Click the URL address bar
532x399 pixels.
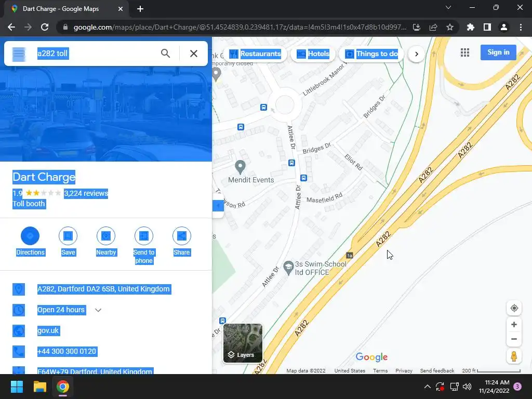pyautogui.click(x=240, y=27)
